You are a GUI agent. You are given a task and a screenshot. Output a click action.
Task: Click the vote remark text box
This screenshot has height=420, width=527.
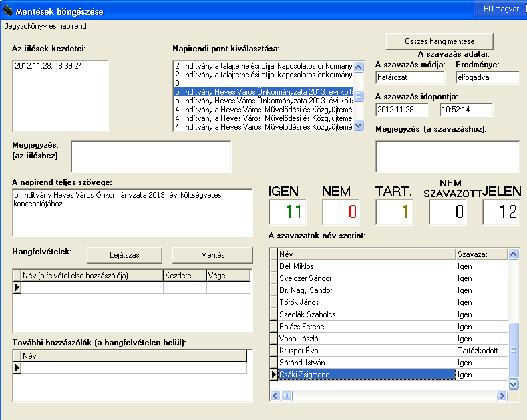pyautogui.click(x=448, y=156)
